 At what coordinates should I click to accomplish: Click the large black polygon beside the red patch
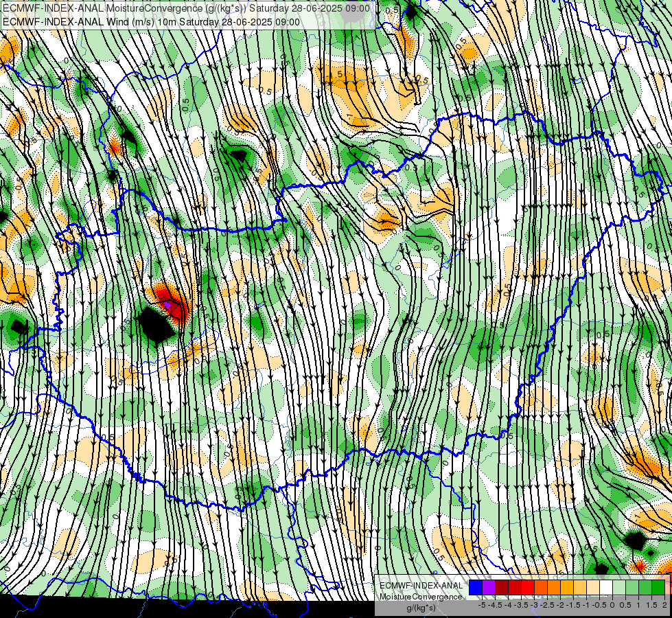pos(156,325)
